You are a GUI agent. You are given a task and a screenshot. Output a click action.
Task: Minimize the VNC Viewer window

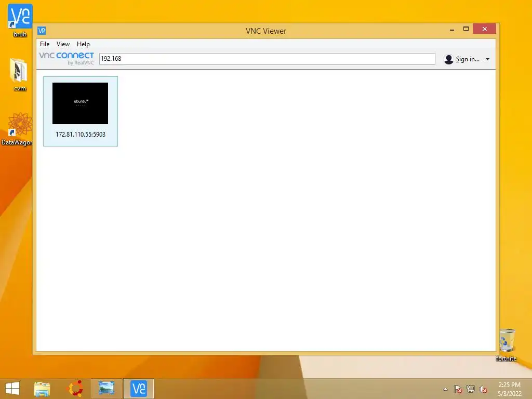point(452,29)
